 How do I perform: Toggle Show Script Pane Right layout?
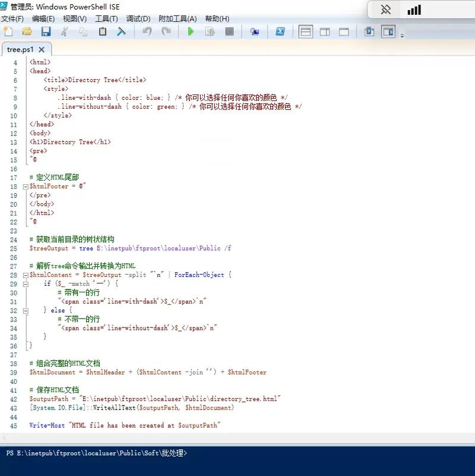click(325, 31)
